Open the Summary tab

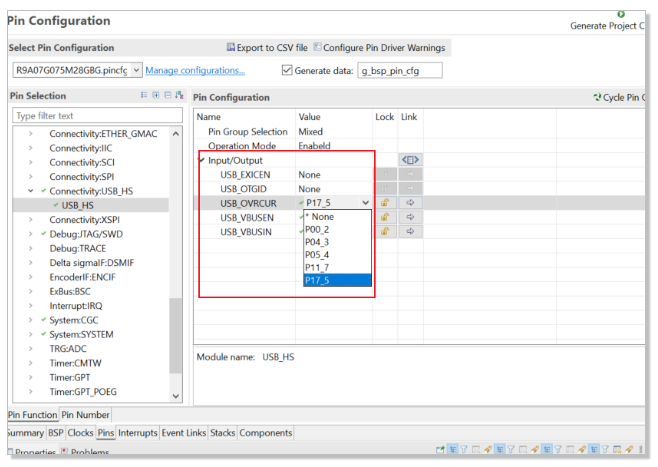pos(26,433)
